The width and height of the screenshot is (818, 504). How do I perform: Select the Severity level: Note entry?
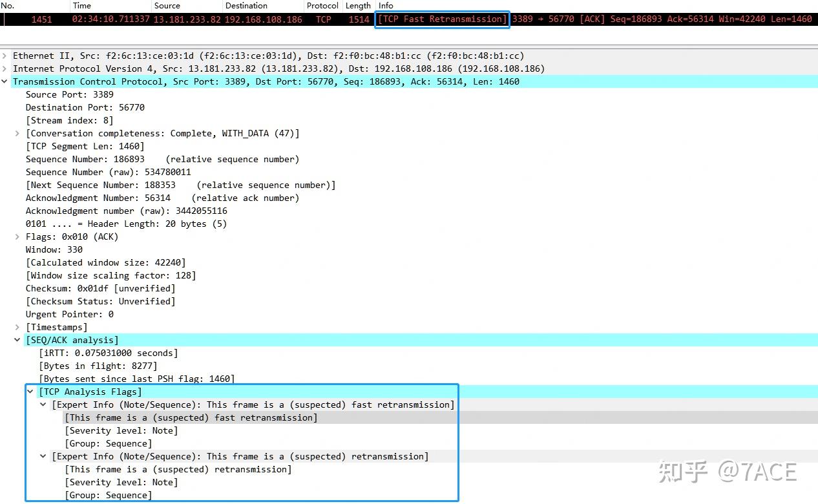coord(109,430)
